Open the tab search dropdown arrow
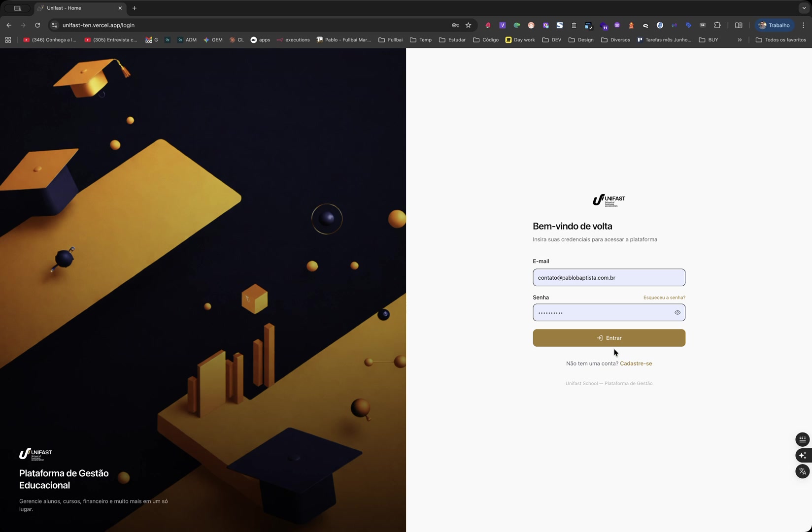This screenshot has width=812, height=532. (x=804, y=8)
